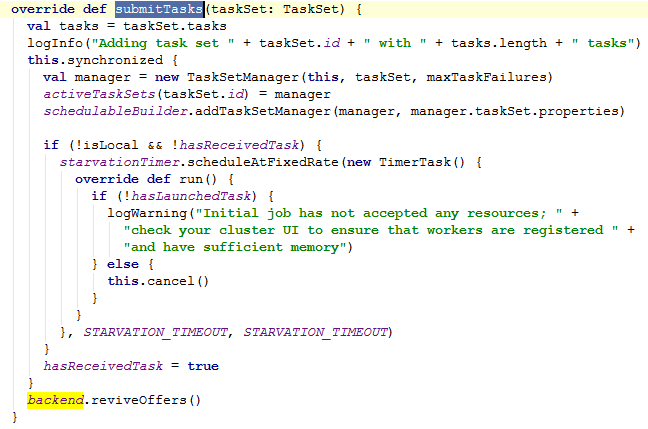
Task: Click the hasLaunchedTask identifier
Action: click(x=191, y=196)
